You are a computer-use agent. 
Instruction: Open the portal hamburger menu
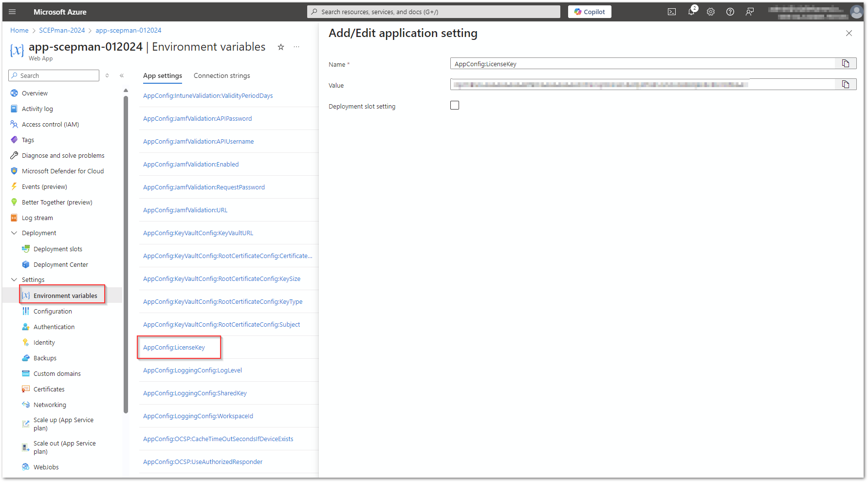pos(13,12)
